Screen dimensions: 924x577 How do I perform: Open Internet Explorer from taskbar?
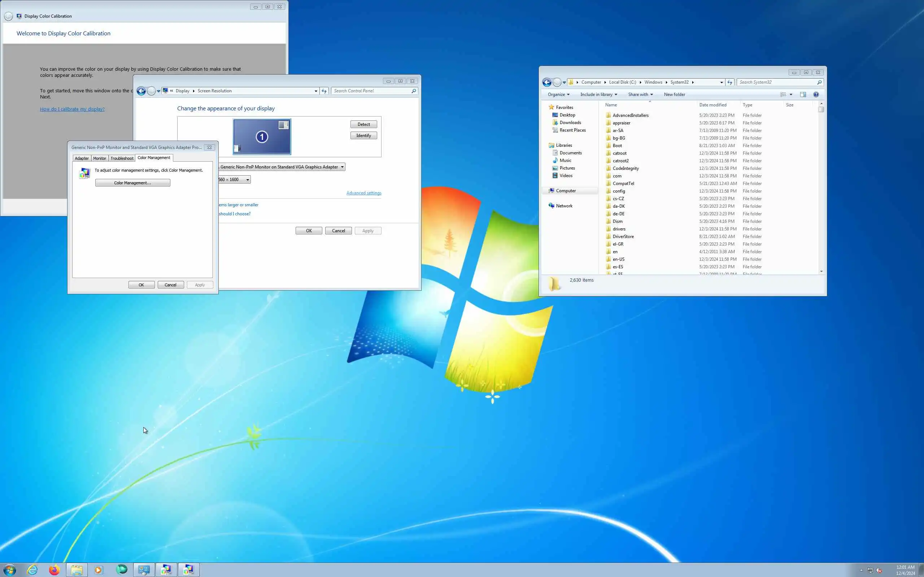tap(32, 570)
